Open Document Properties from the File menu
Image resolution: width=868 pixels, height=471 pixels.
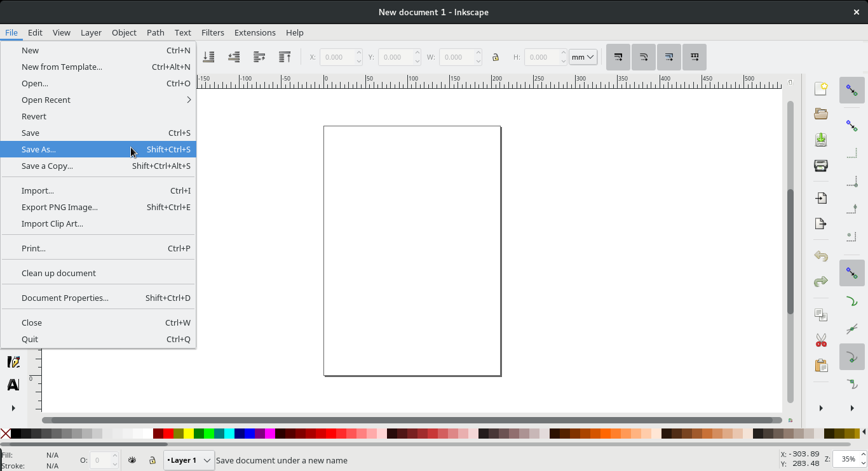click(64, 297)
